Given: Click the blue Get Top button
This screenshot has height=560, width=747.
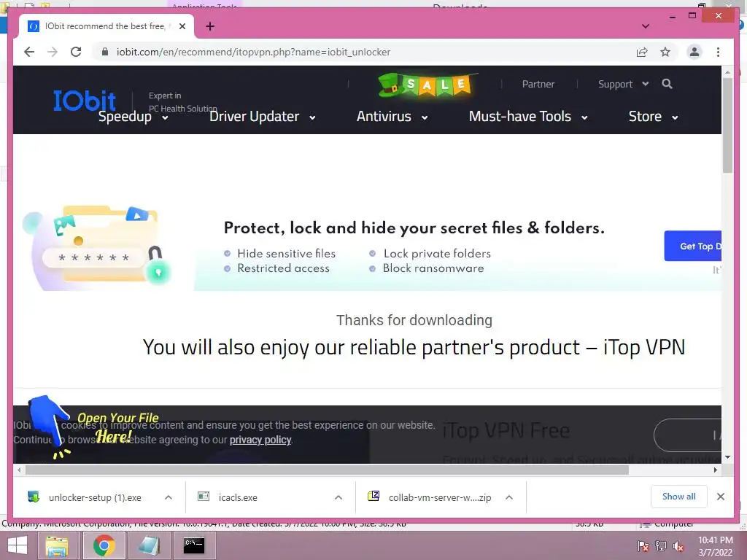Looking at the screenshot, I should 693,246.
